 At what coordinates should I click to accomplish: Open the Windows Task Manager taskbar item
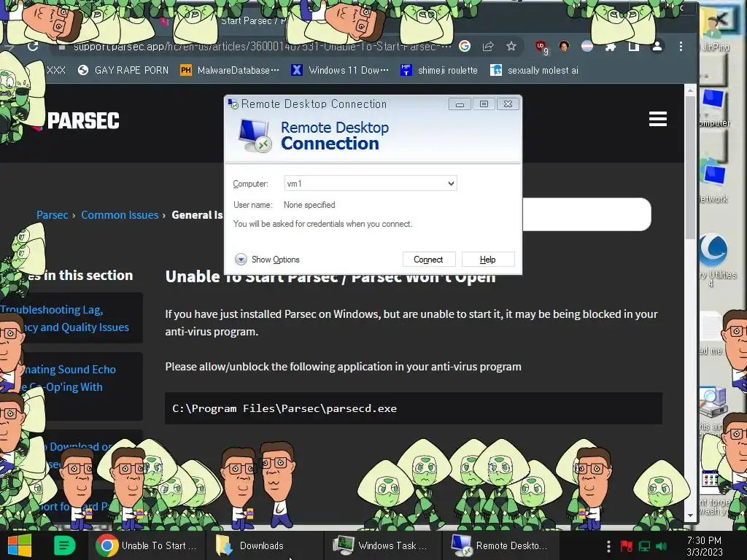384,545
